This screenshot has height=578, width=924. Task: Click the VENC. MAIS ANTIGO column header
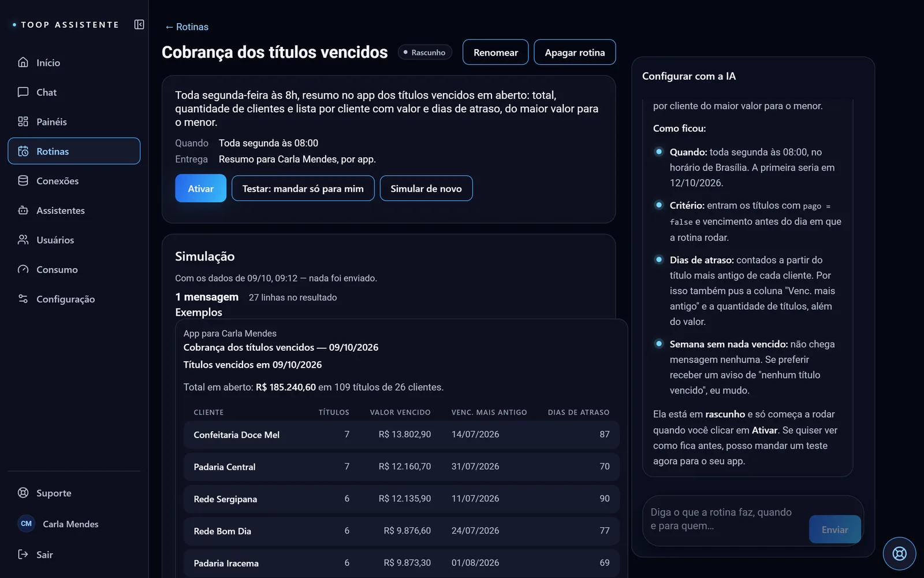(489, 412)
